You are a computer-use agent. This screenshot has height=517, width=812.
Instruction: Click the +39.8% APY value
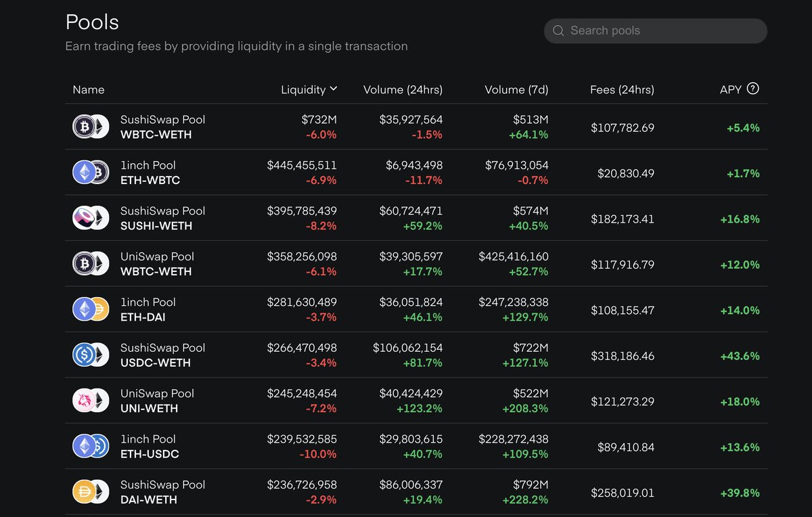pyautogui.click(x=740, y=493)
